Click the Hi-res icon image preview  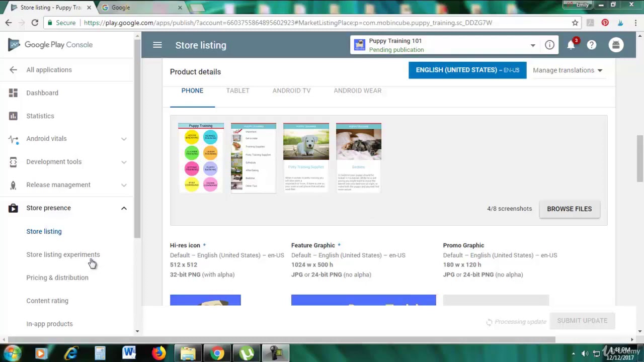(x=205, y=300)
